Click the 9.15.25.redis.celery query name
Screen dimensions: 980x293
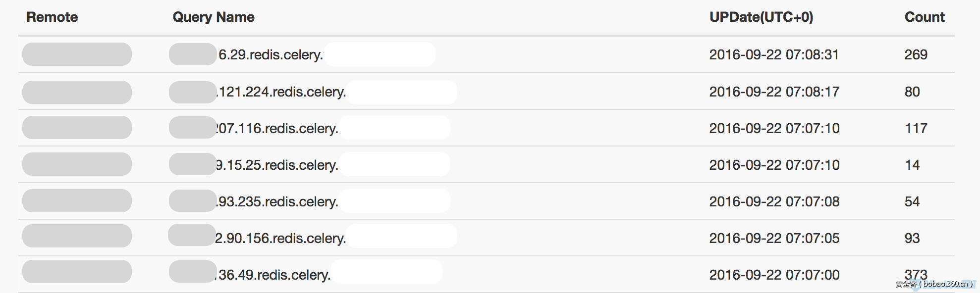pos(277,165)
